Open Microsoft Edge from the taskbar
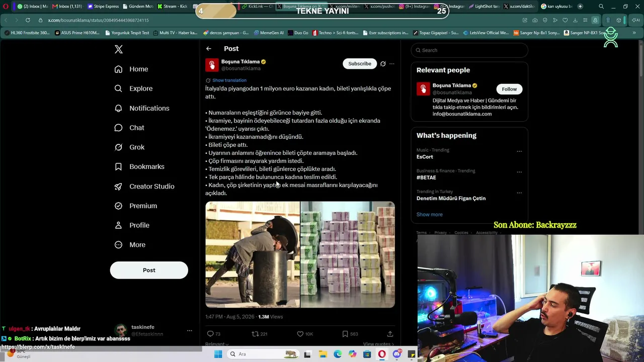 tap(338, 354)
